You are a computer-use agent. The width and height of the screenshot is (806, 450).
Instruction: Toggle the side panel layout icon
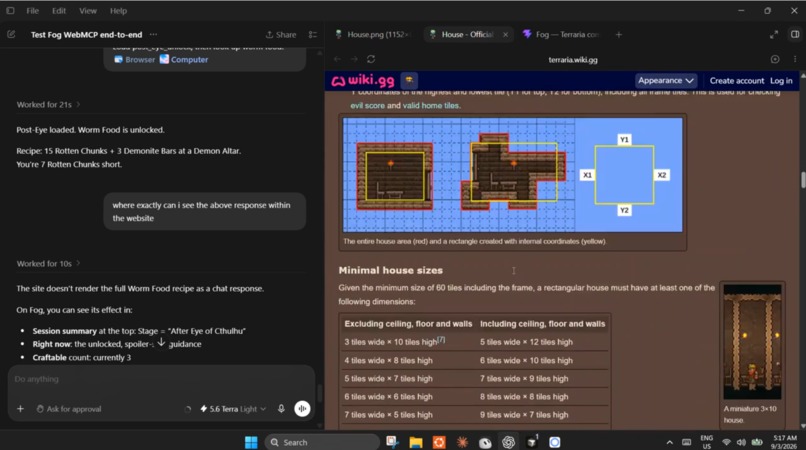pyautogui.click(x=795, y=34)
